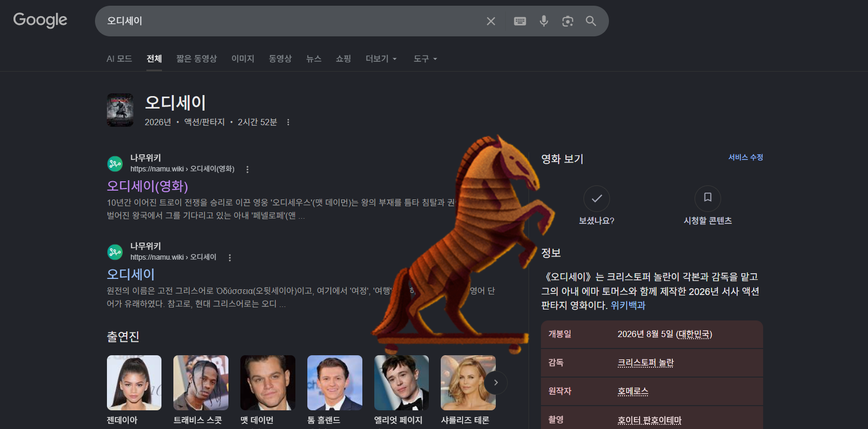Switch to the 동영상 tab
The image size is (868, 429).
280,59
